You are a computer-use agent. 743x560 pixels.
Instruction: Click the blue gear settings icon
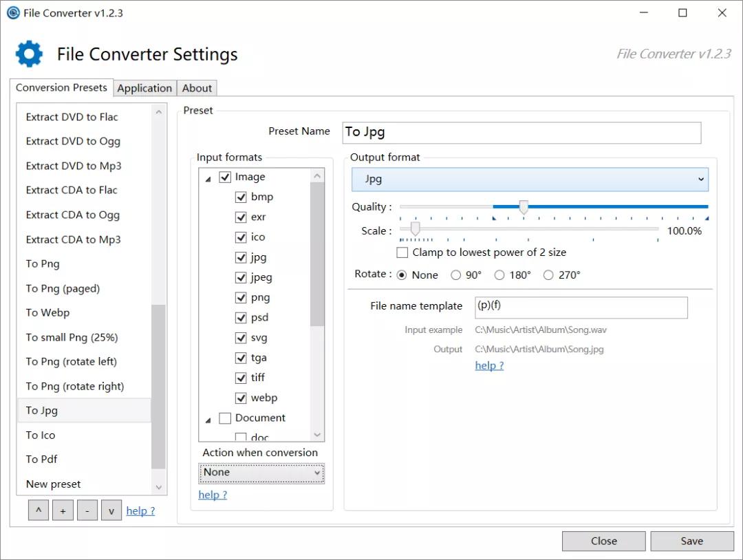[29, 54]
